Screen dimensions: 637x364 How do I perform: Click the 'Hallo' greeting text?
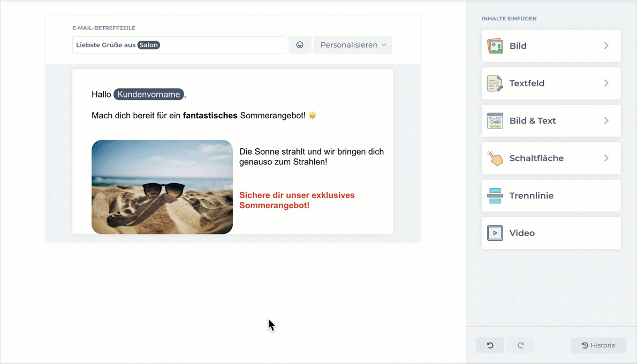point(101,94)
